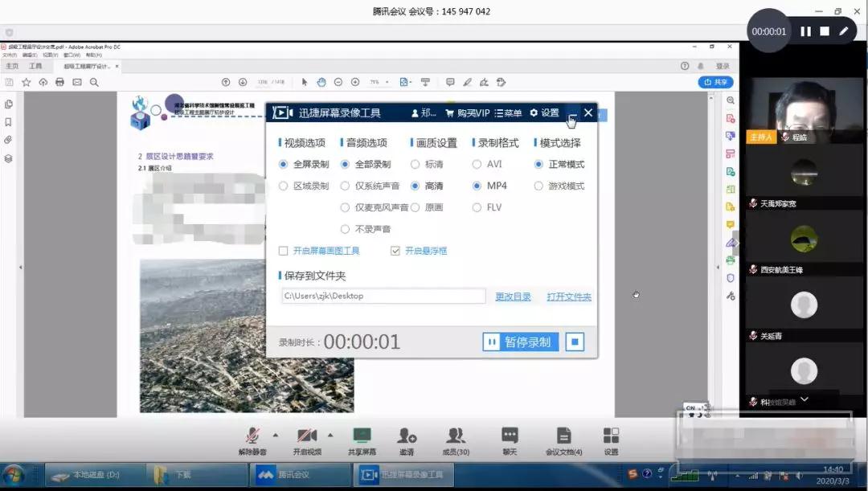This screenshot has width=868, height=491.
Task: Open layers panel in Acrobat left sidebar
Action: click(x=8, y=158)
